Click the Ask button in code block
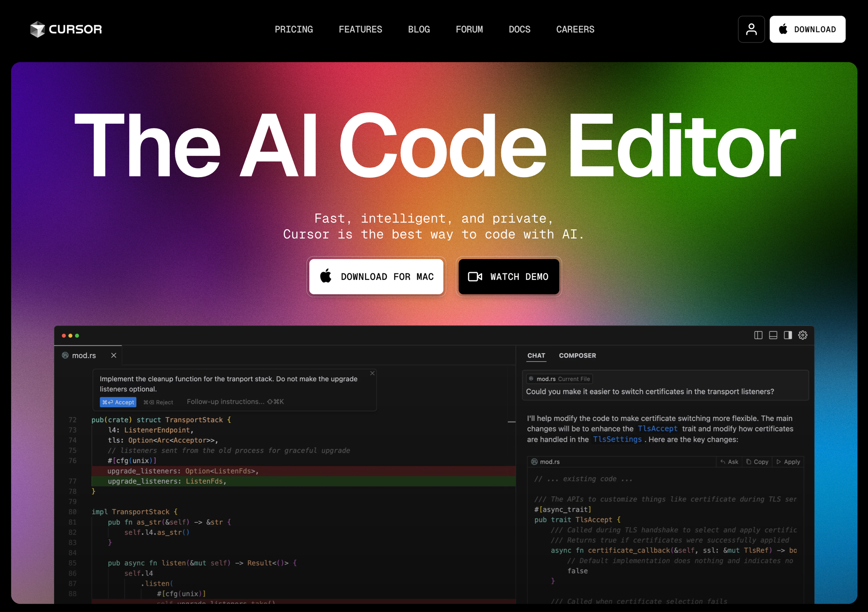This screenshot has height=612, width=868. pyautogui.click(x=729, y=462)
